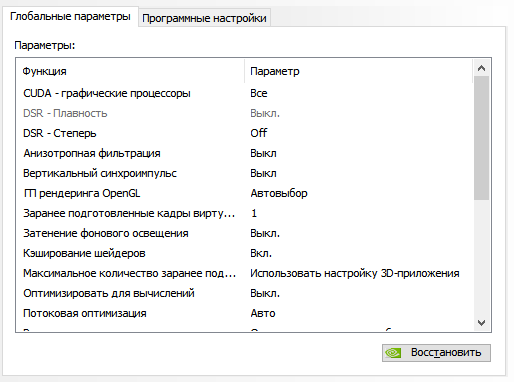The width and height of the screenshot is (514, 382).
Task: Select the Кэширование шейдеров row
Action: [x=244, y=253]
